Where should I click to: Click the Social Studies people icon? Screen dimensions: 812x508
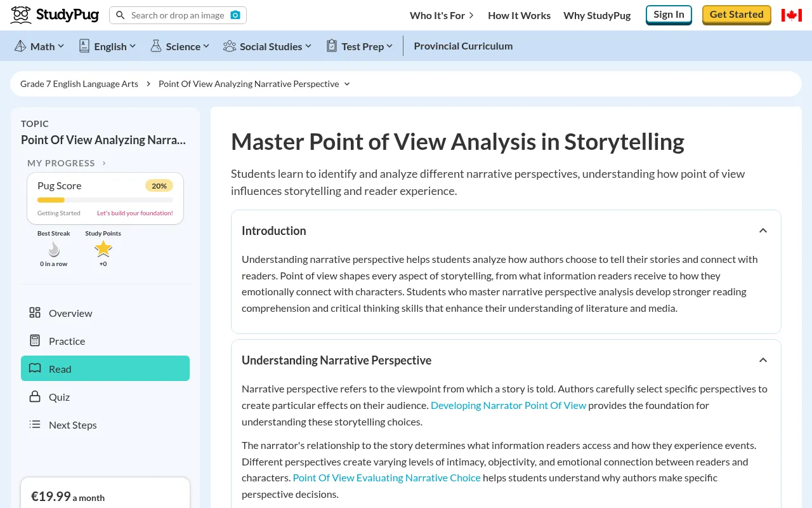[x=230, y=46]
